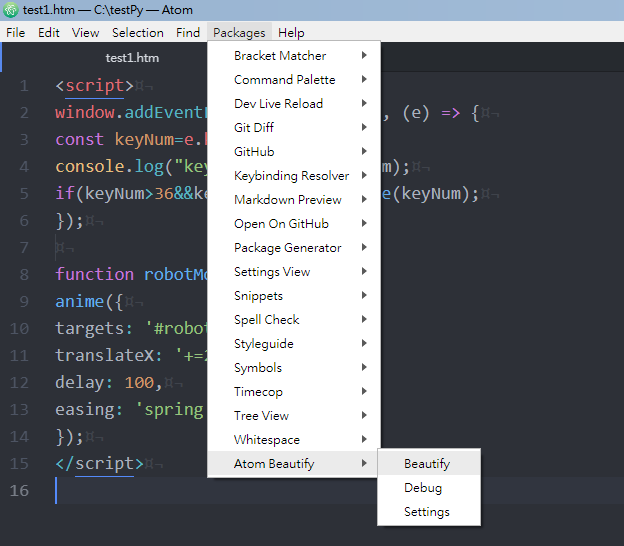
Task: Expand arrow next to Markdown Preview
Action: pos(364,199)
